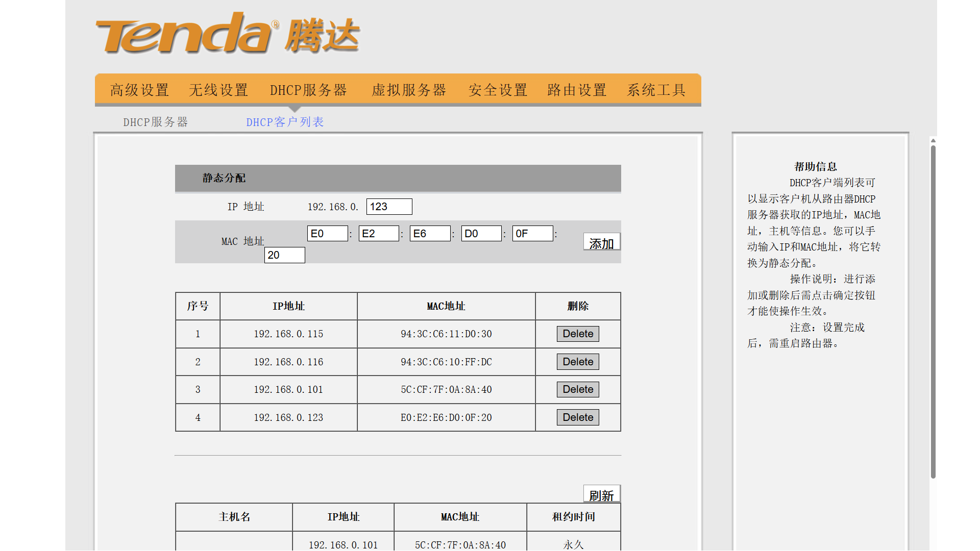Click the IP address last octet field
Image resolution: width=980 pixels, height=551 pixels.
(x=389, y=207)
